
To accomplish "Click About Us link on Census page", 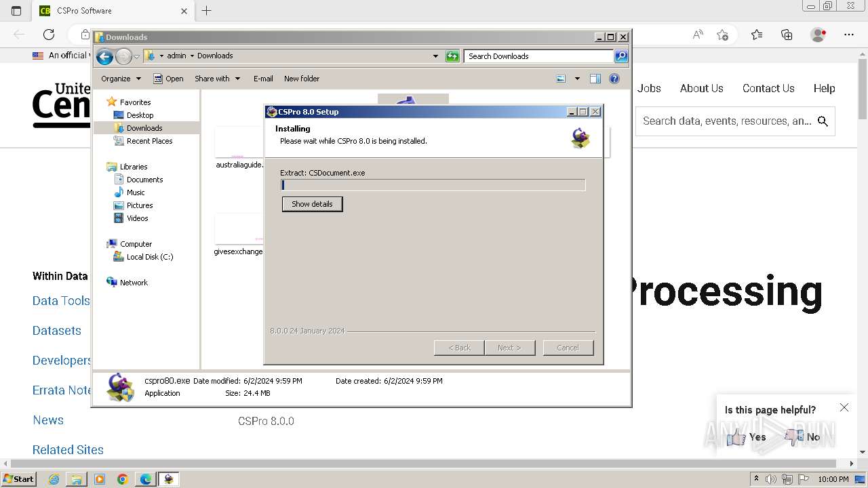I will pos(701,88).
